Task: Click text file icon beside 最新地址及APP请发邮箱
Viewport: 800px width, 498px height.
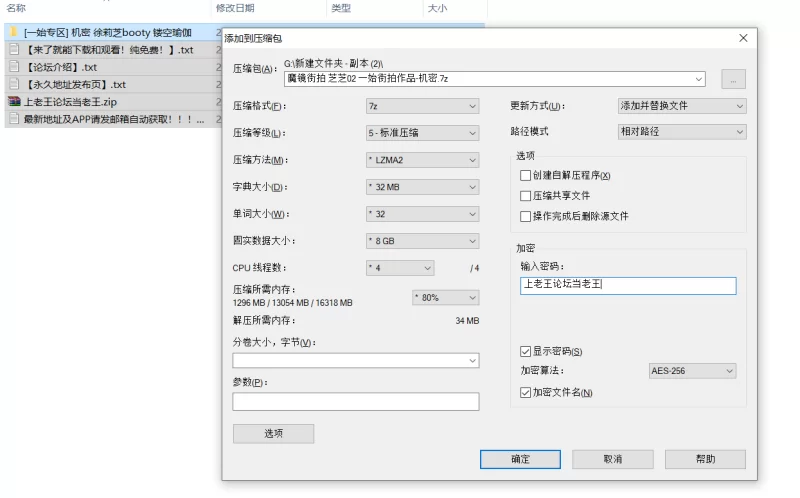Action: point(14,119)
